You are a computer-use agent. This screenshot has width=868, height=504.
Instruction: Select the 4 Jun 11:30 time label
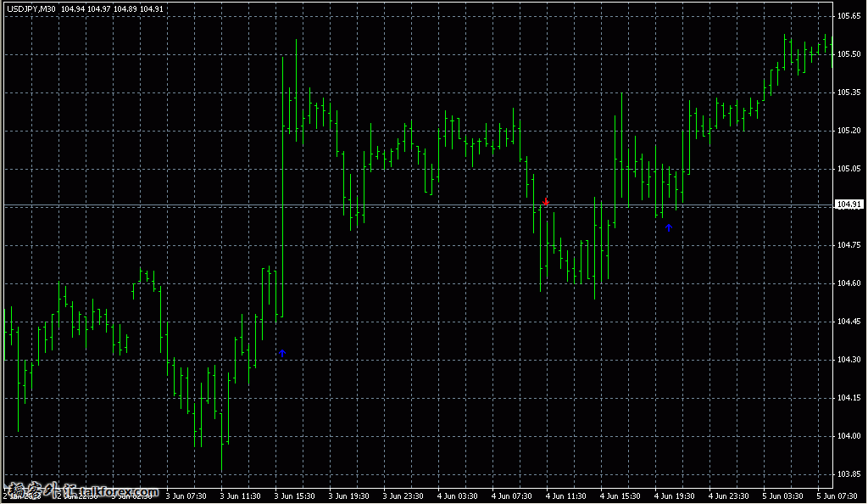tap(567, 496)
